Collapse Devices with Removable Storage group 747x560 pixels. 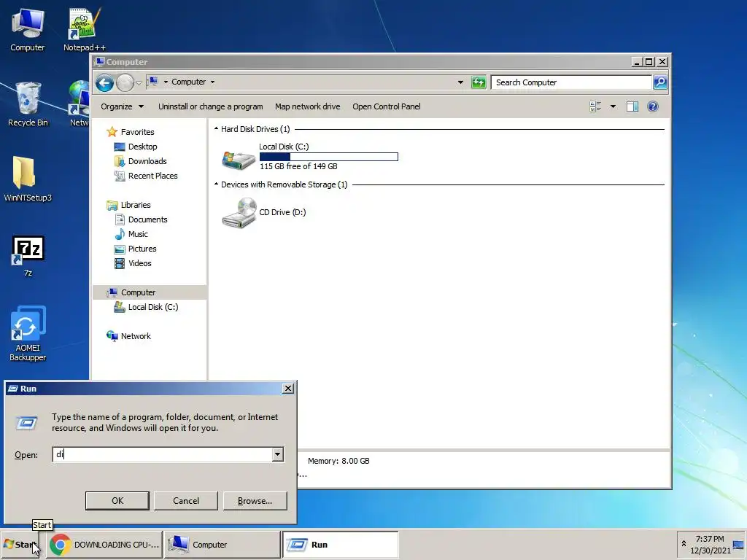(216, 184)
